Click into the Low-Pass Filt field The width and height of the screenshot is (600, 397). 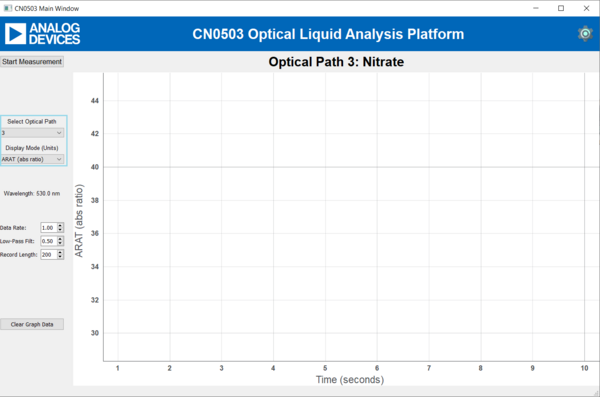pos(49,241)
